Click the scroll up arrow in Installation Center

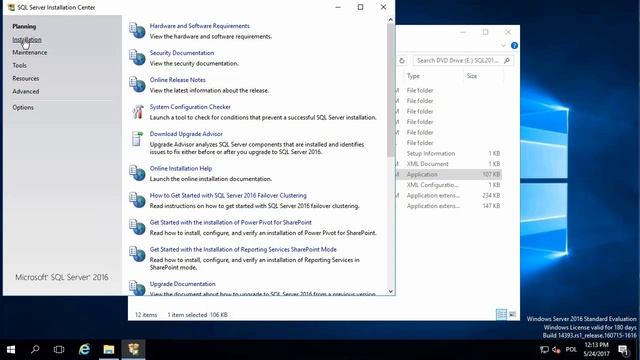coord(391,20)
